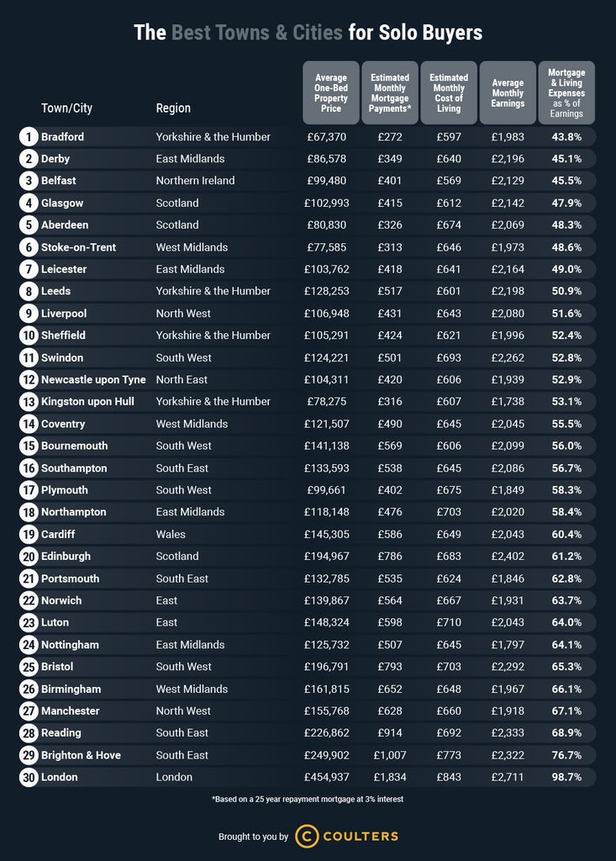Click the rank 20 badge beside Edinburgh
This screenshot has height=861, width=616.
coord(29,556)
